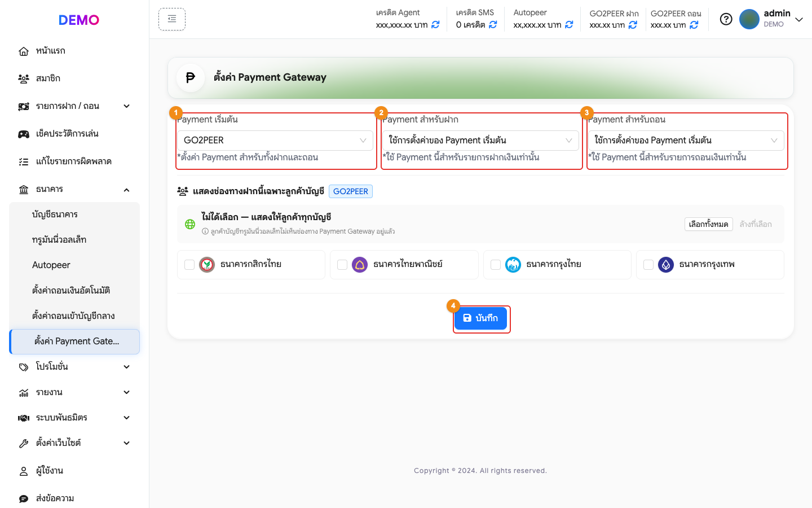Click the ส่งข้อความ message icon
812x508 pixels.
(24, 499)
